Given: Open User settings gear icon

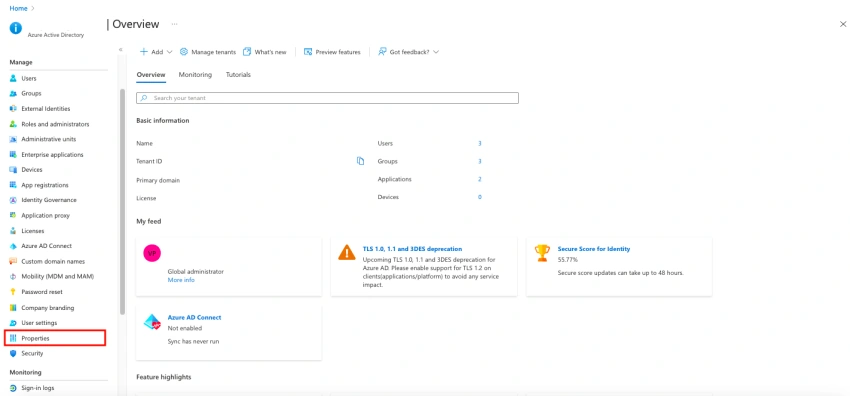Looking at the screenshot, I should click(x=14, y=323).
